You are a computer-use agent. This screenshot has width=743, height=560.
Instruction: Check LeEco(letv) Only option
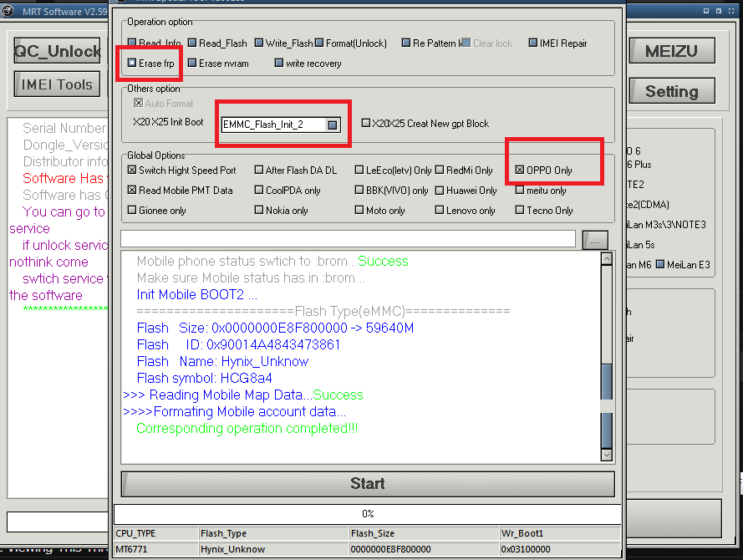click(x=359, y=170)
